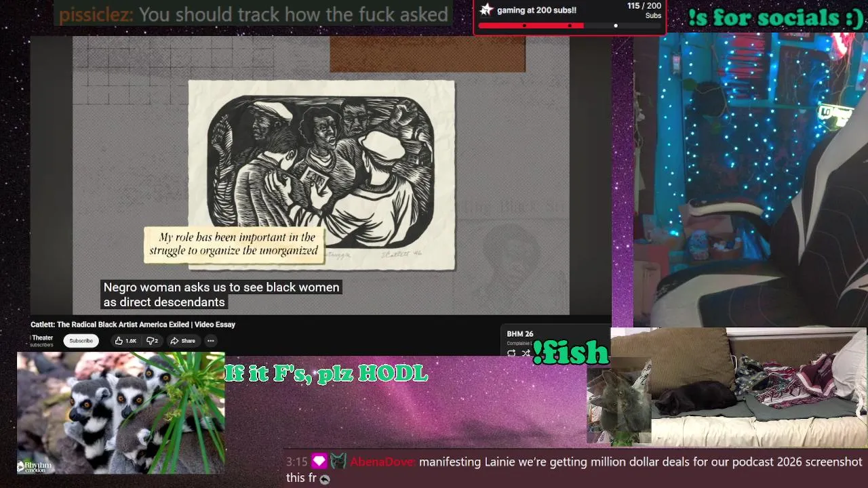The image size is (868, 488).
Task: Open the BHM 26 playlist title
Action: click(520, 334)
